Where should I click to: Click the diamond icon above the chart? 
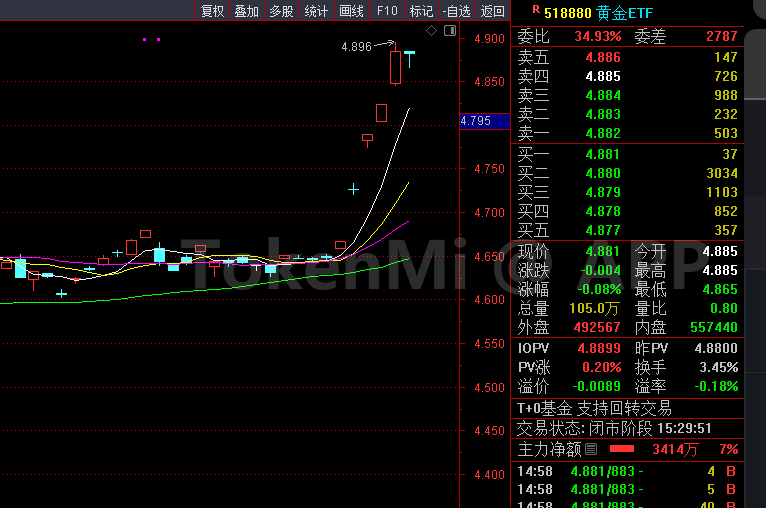point(431,31)
